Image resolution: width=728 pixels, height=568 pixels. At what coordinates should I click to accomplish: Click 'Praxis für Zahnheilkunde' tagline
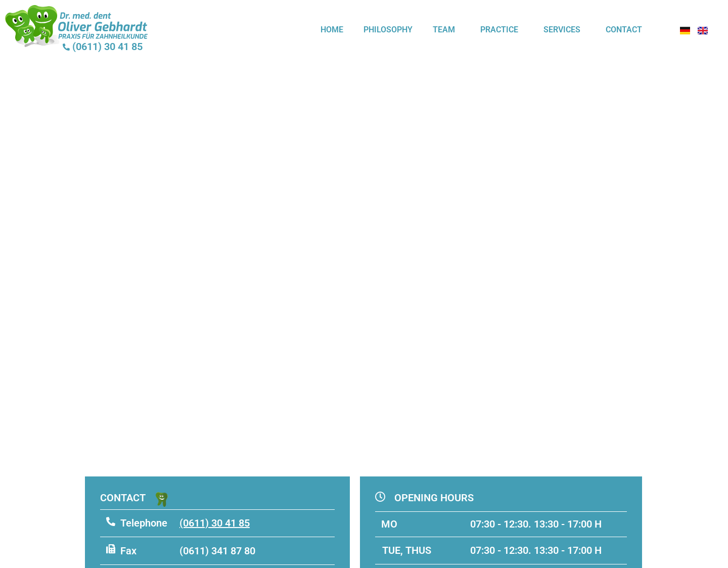(x=103, y=36)
